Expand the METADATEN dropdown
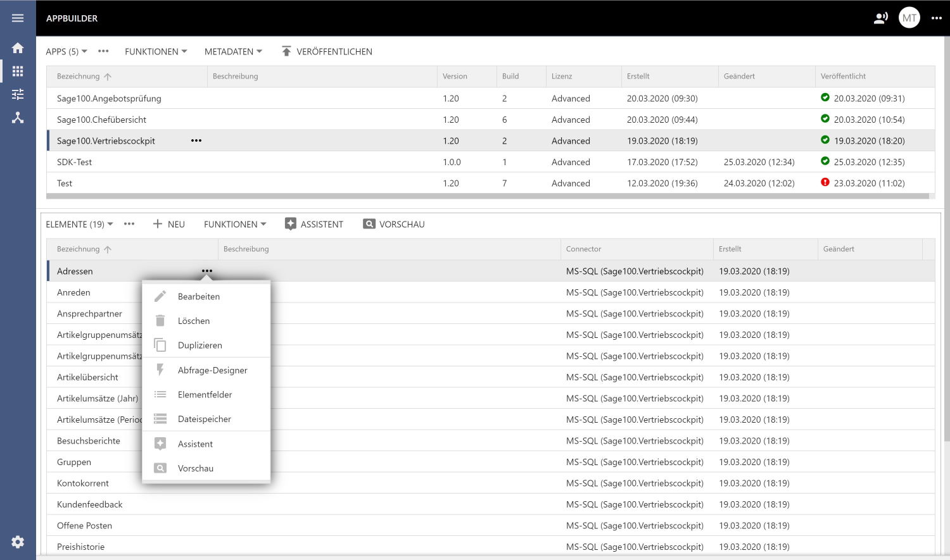Viewport: 950px width, 560px height. click(x=233, y=52)
